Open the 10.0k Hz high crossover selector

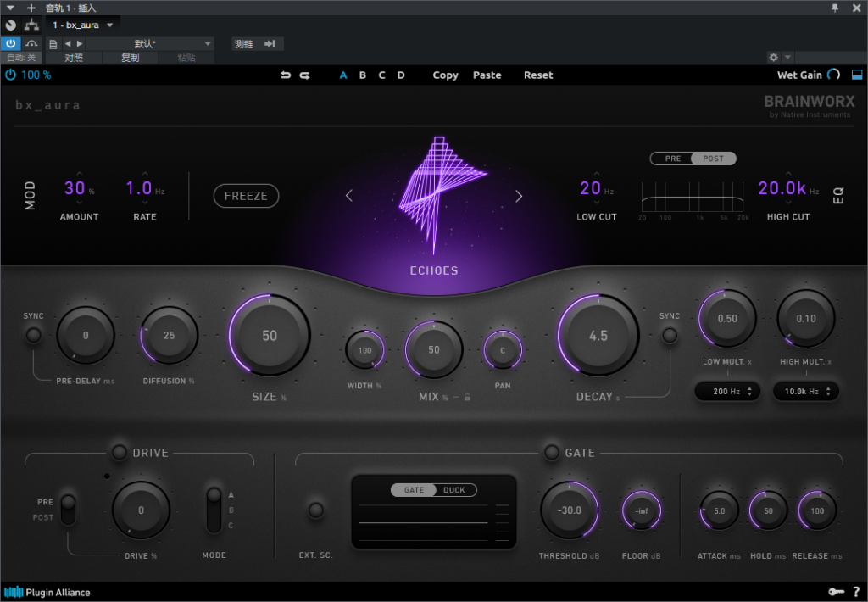tap(806, 391)
